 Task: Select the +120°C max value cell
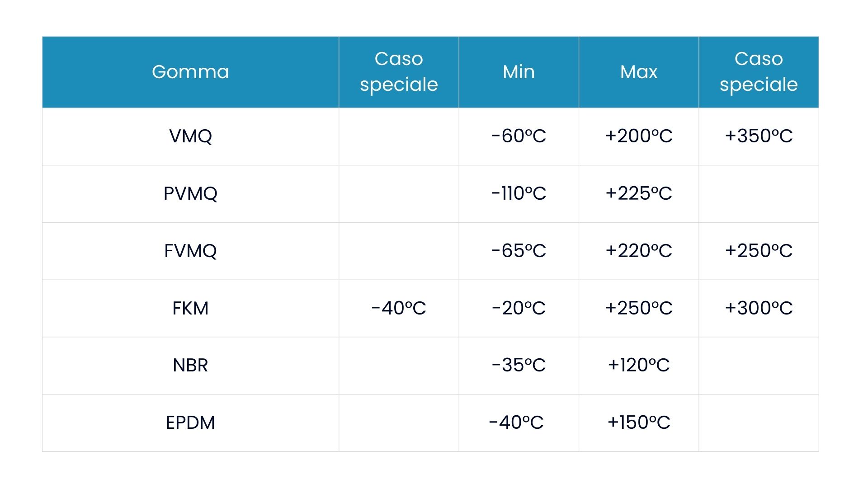(638, 365)
